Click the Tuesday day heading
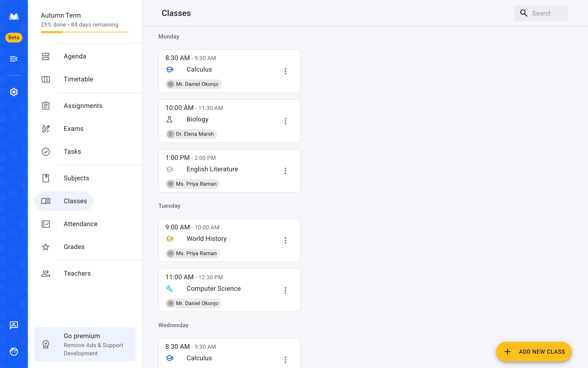This screenshot has height=368, width=588. 169,206
